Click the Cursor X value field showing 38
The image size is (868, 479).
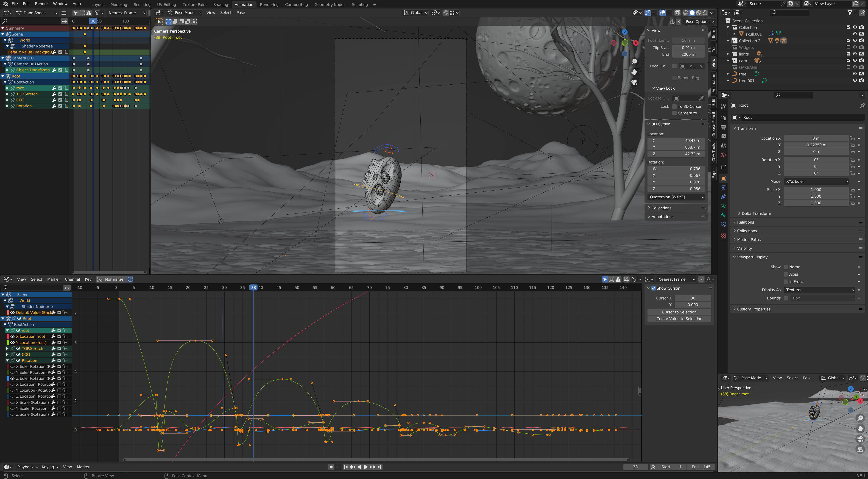692,298
